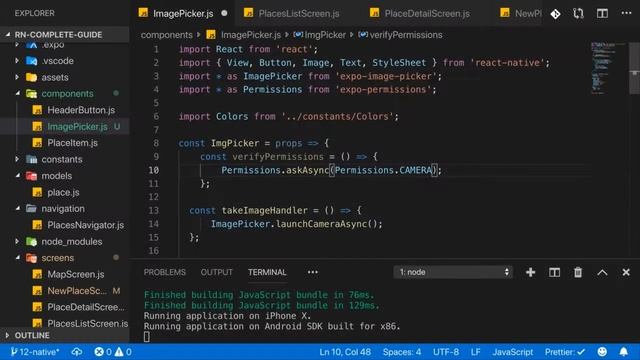Image resolution: width=640 pixels, height=360 pixels.
Task: Click the sync changes cloud icon
Action: click(77, 352)
